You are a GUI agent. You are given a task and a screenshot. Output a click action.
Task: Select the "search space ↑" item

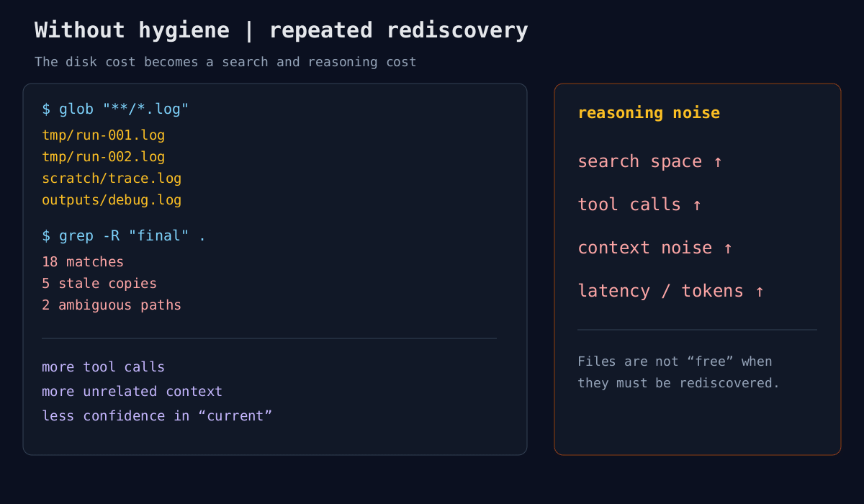tap(649, 162)
